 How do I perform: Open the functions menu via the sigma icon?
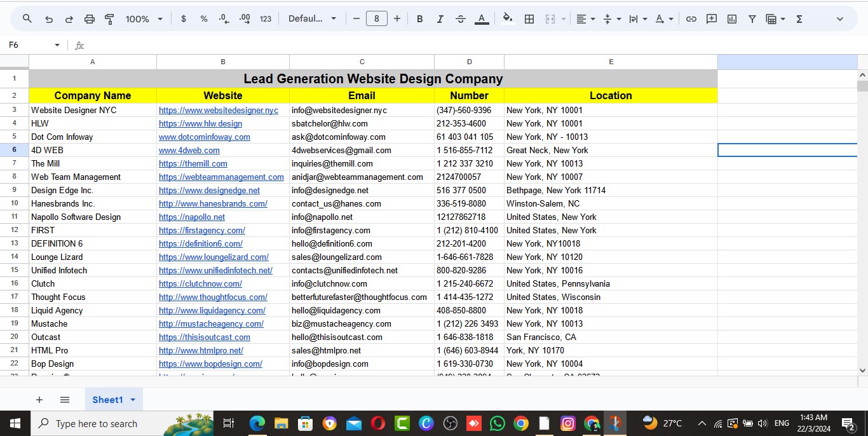(799, 18)
